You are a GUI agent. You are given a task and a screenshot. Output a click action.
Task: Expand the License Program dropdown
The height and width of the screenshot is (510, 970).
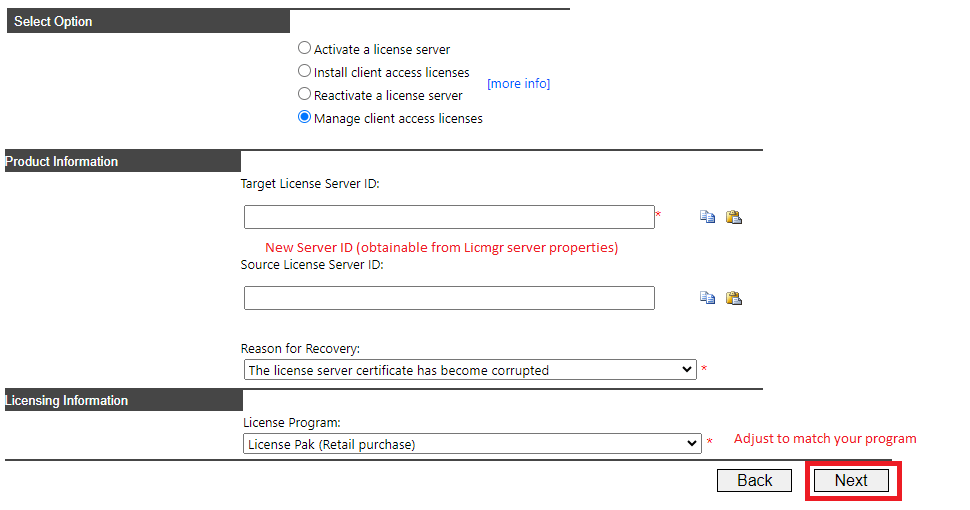click(x=472, y=444)
